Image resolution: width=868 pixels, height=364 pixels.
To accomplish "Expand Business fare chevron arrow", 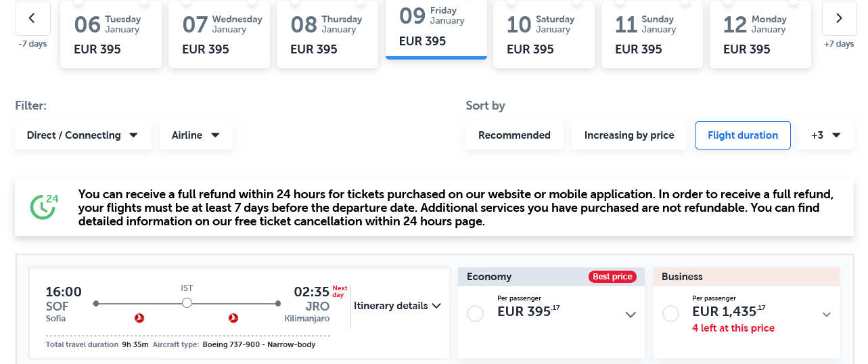I will (826, 315).
